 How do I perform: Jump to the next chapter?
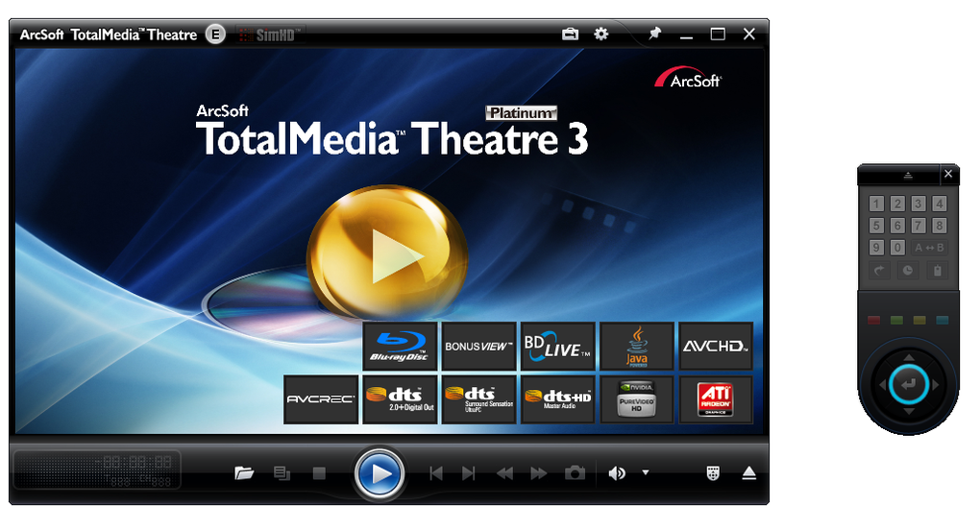click(469, 473)
